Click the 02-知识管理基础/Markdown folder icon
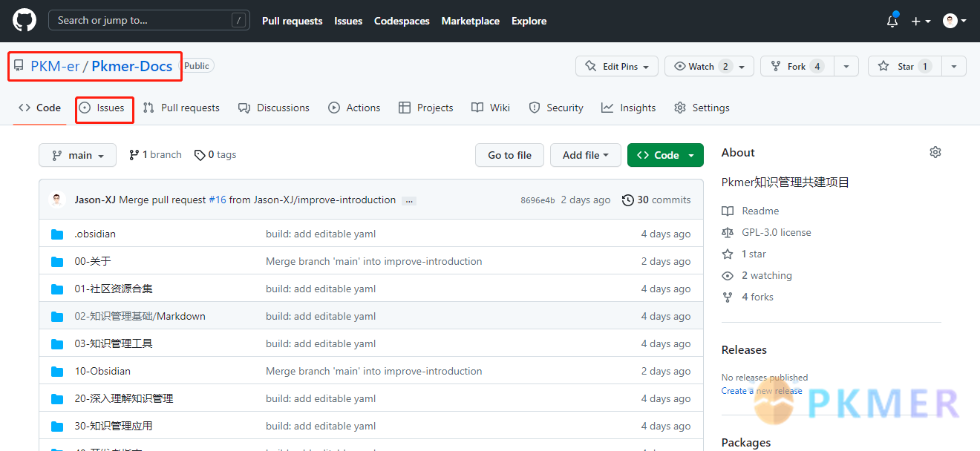Viewport: 980px width, 451px height. click(57, 317)
